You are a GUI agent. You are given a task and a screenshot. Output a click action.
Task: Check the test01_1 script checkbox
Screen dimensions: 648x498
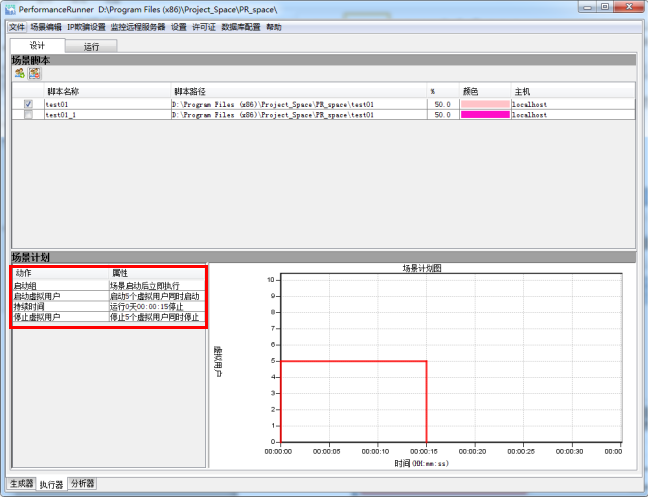coord(28,115)
